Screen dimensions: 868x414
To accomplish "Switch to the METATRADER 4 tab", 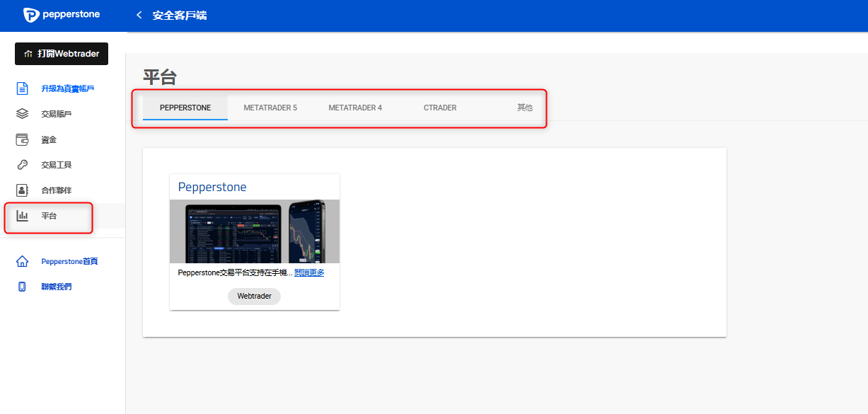I will coord(355,108).
